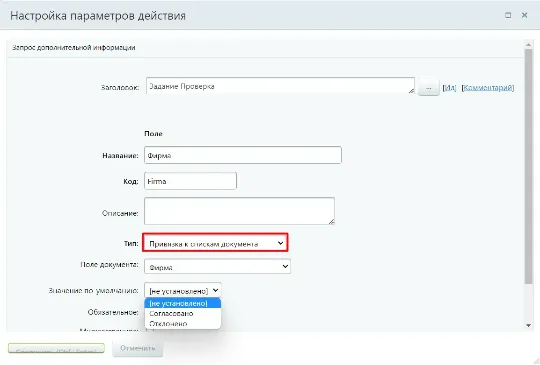Screen dimensions: 540x365
Task: Select the [не установлено] option
Action: (x=183, y=303)
